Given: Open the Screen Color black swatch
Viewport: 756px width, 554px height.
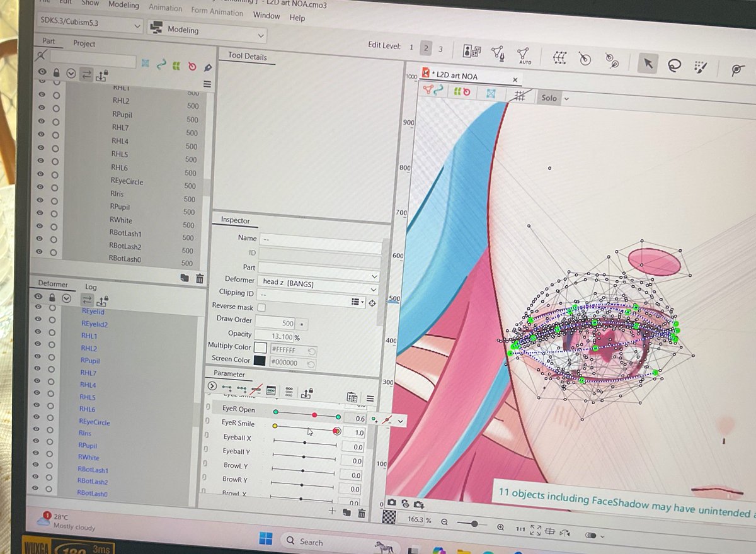Looking at the screenshot, I should click(260, 361).
